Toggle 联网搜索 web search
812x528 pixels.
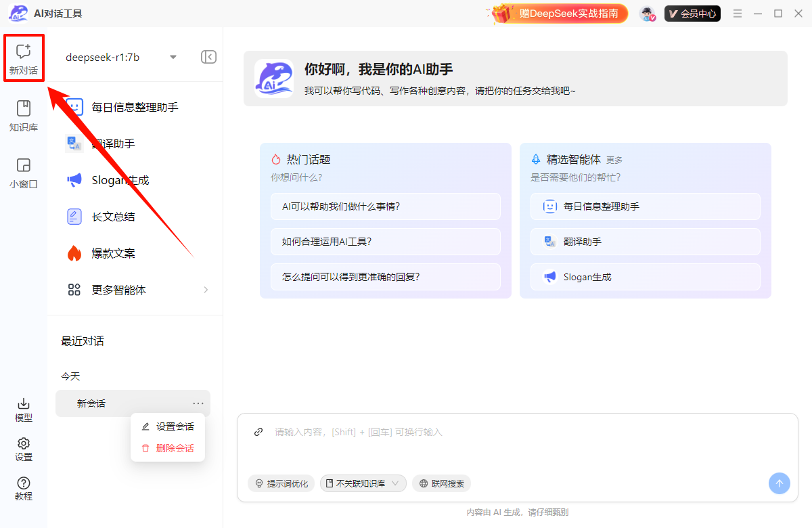(441, 483)
